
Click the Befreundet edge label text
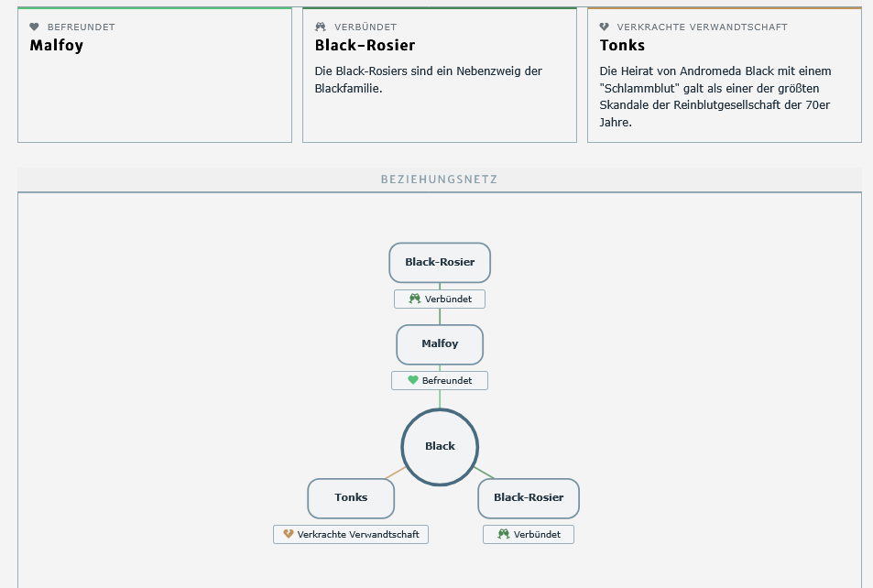pos(447,380)
